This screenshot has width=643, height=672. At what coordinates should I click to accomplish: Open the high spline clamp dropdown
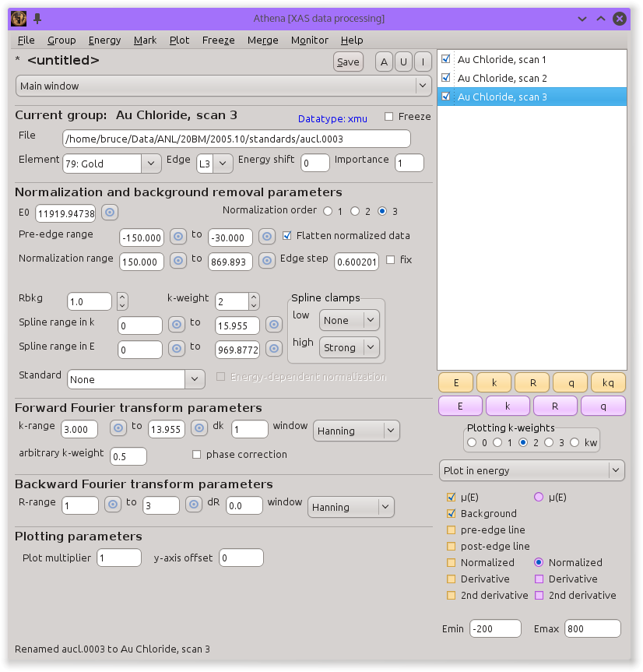click(349, 347)
